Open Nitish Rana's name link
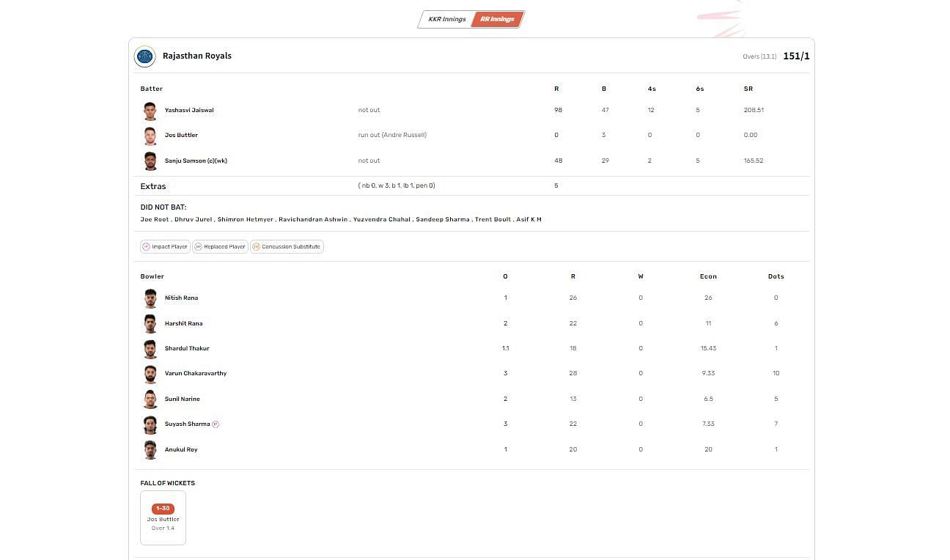This screenshot has width=950, height=560. pos(181,298)
